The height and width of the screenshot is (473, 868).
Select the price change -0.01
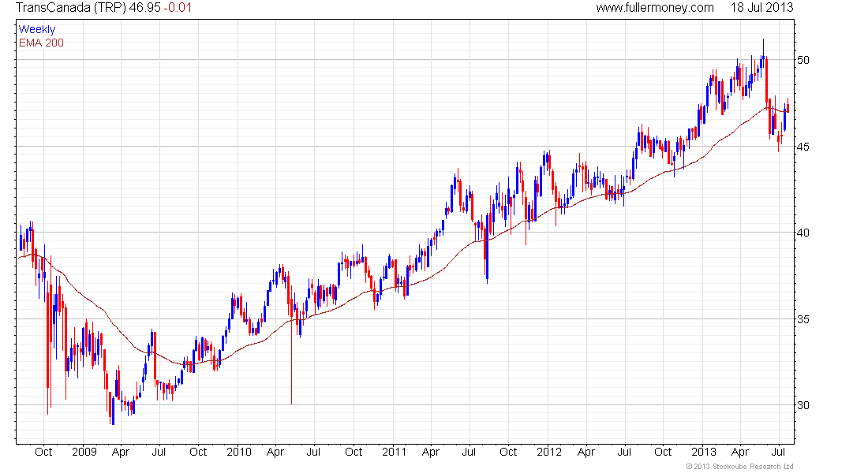pyautogui.click(x=178, y=8)
